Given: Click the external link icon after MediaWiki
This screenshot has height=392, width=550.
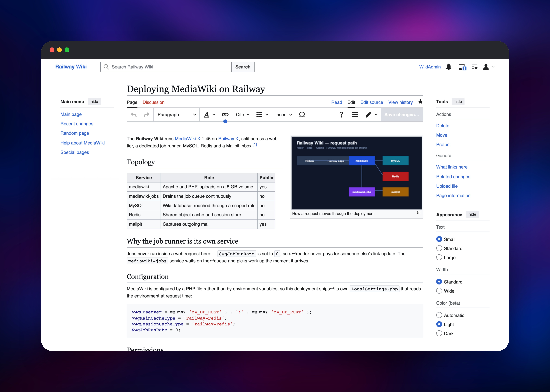Looking at the screenshot, I should (199, 139).
